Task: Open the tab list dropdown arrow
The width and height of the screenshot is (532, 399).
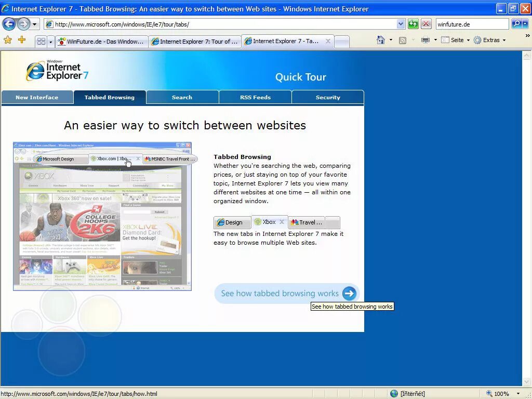Action: (x=51, y=42)
